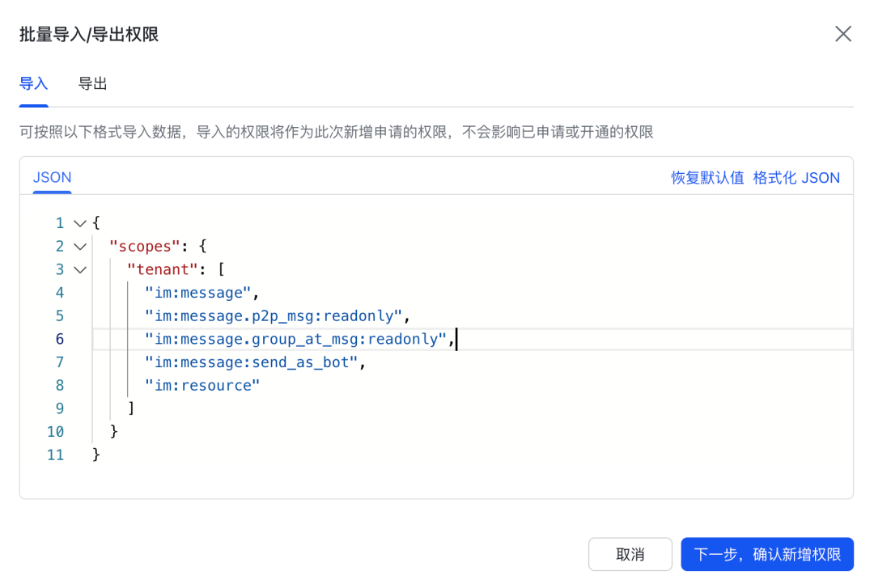Open the 导入 tab
This screenshot has height=588, width=874.
33,83
